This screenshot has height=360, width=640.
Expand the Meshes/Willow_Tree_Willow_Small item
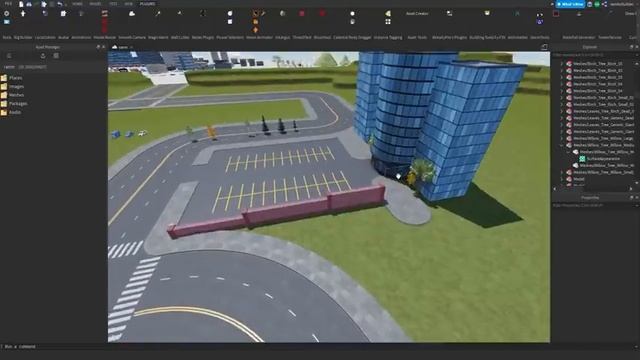click(x=562, y=172)
